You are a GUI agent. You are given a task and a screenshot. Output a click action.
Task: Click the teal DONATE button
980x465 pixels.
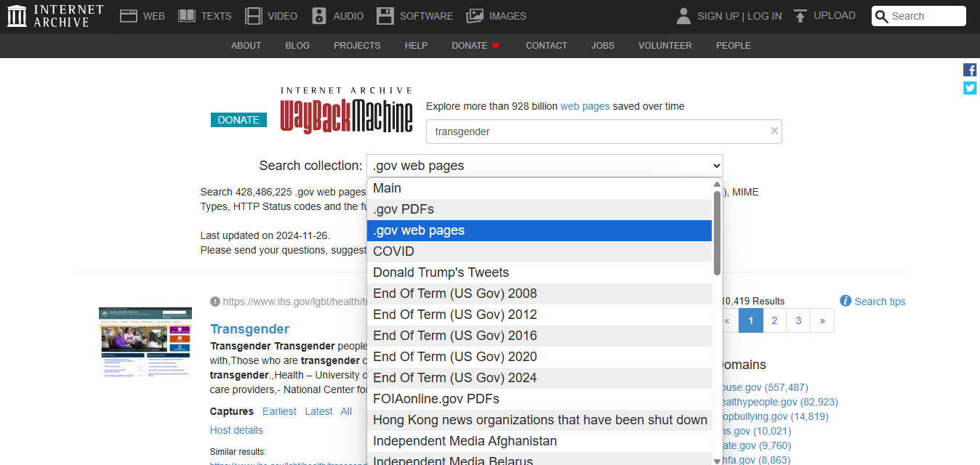point(238,120)
